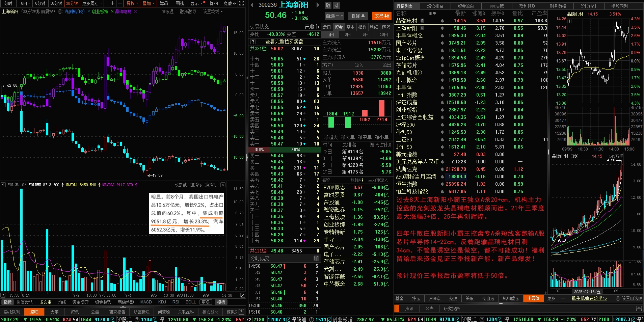Select the 30分钟 chart period
Image resolution: width=644 pixels, height=322 pixels.
coord(72,3)
